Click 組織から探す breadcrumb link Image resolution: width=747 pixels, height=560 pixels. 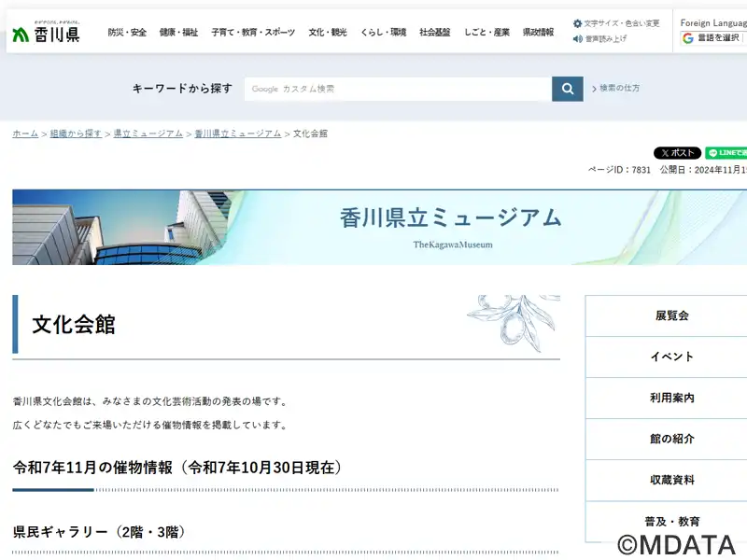coord(76,133)
